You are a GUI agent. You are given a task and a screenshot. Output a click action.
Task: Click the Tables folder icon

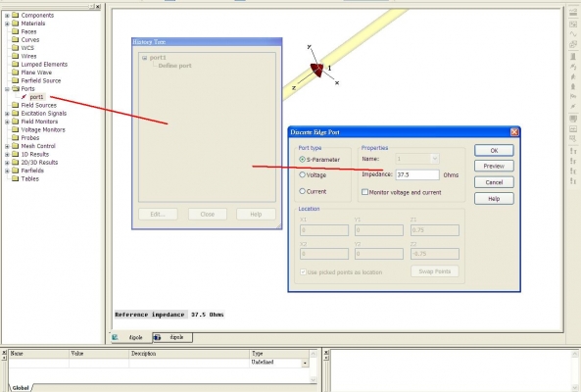tap(16, 178)
